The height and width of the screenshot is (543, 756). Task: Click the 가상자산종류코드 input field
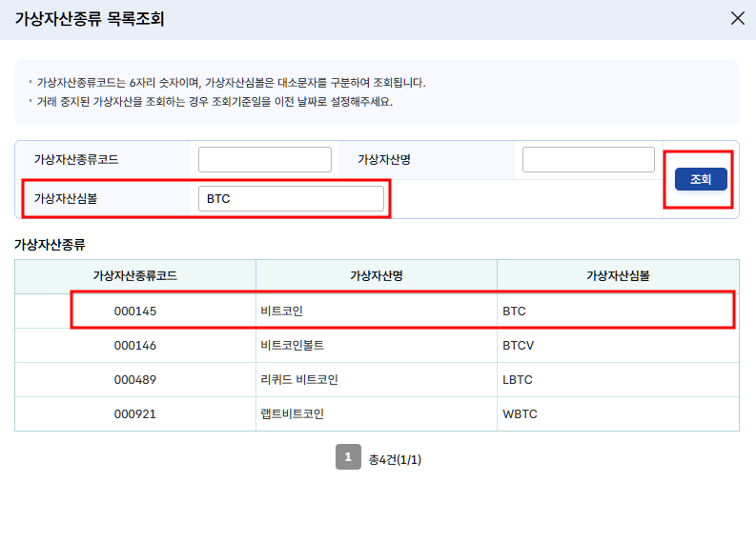(265, 159)
